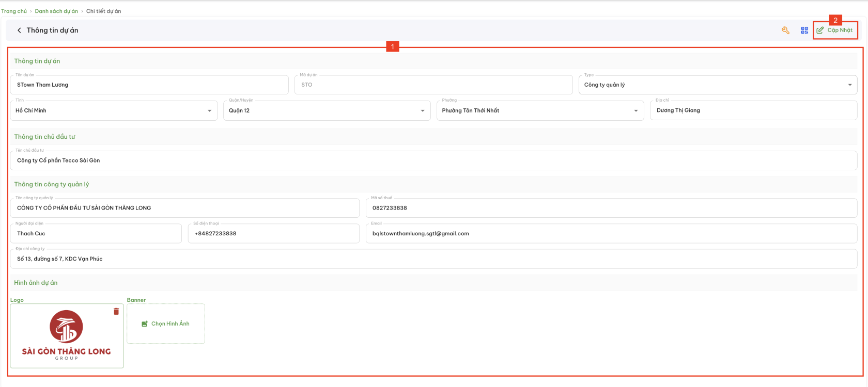
Task: Click the Mã dự án field STO
Action: point(433,85)
